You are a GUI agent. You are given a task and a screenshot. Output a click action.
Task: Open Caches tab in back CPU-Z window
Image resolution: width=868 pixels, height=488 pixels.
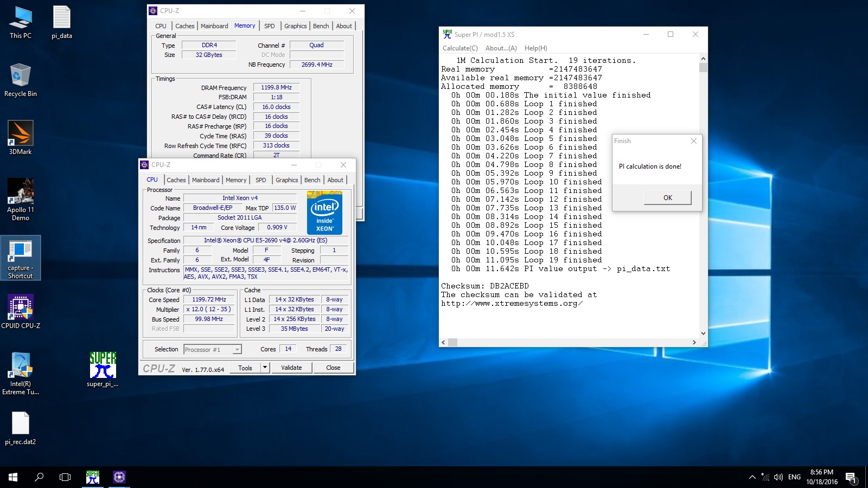pos(184,26)
